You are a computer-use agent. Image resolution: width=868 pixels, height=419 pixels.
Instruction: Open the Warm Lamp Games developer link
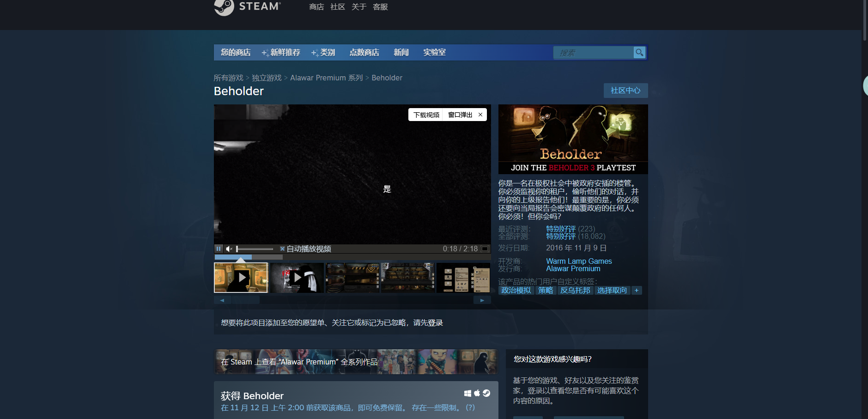coord(579,261)
